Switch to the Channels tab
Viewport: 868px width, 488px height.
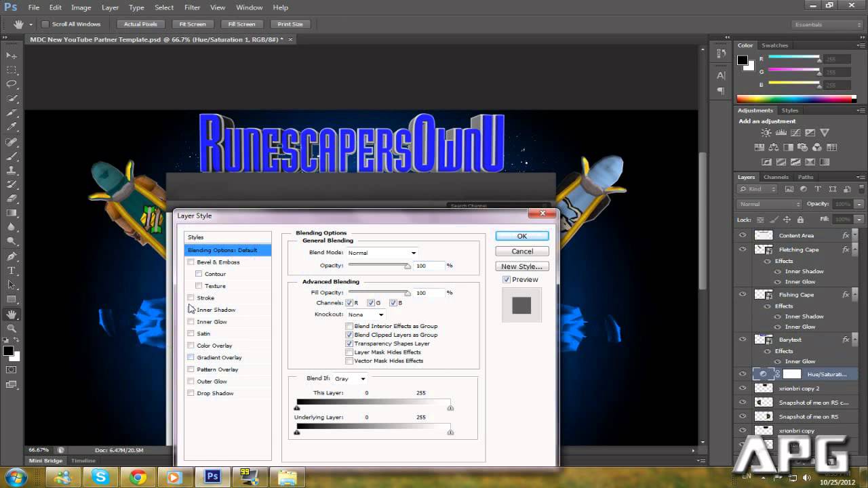[x=776, y=177]
